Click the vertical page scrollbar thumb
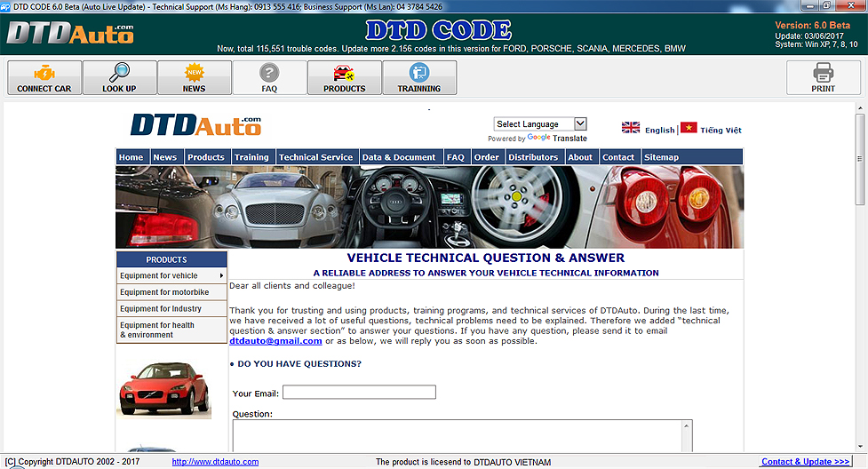The image size is (868, 469). 860,160
